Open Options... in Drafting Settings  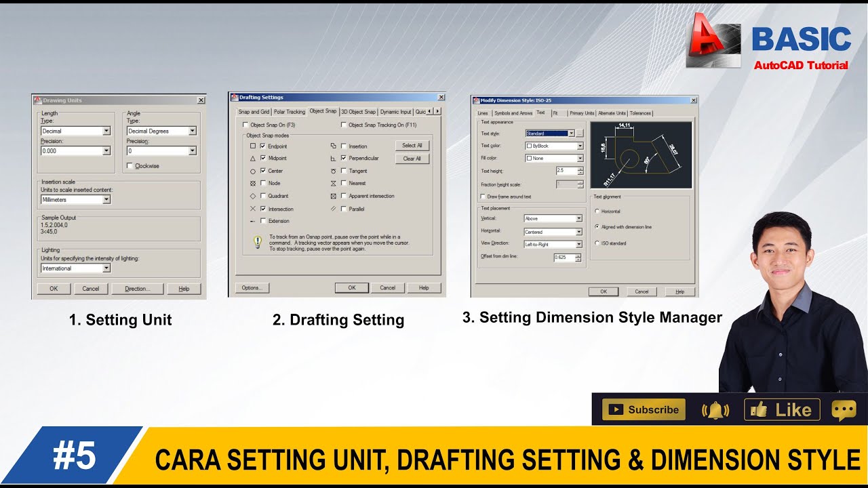(252, 287)
